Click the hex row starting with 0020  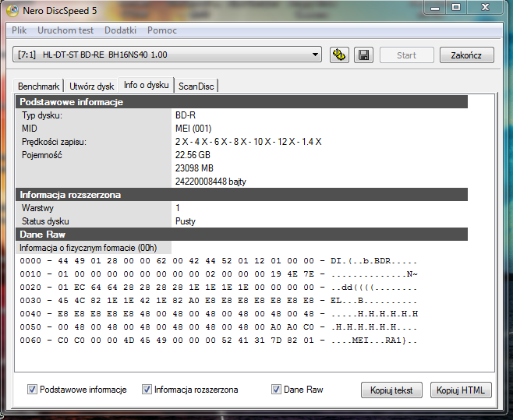(218, 288)
